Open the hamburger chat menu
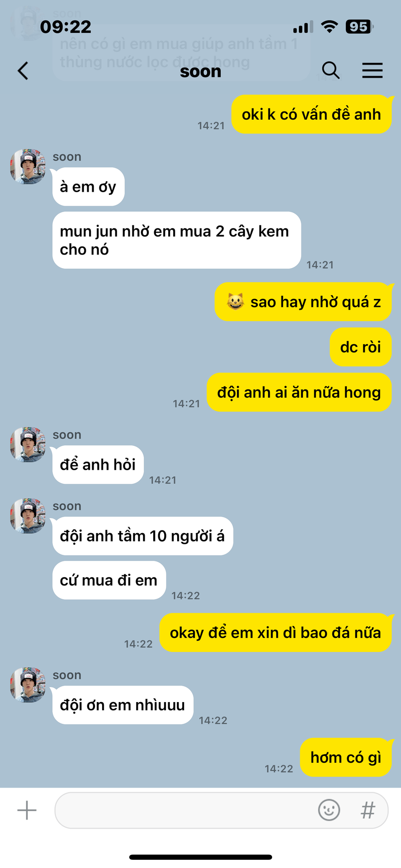The height and width of the screenshot is (868, 401). [x=373, y=71]
